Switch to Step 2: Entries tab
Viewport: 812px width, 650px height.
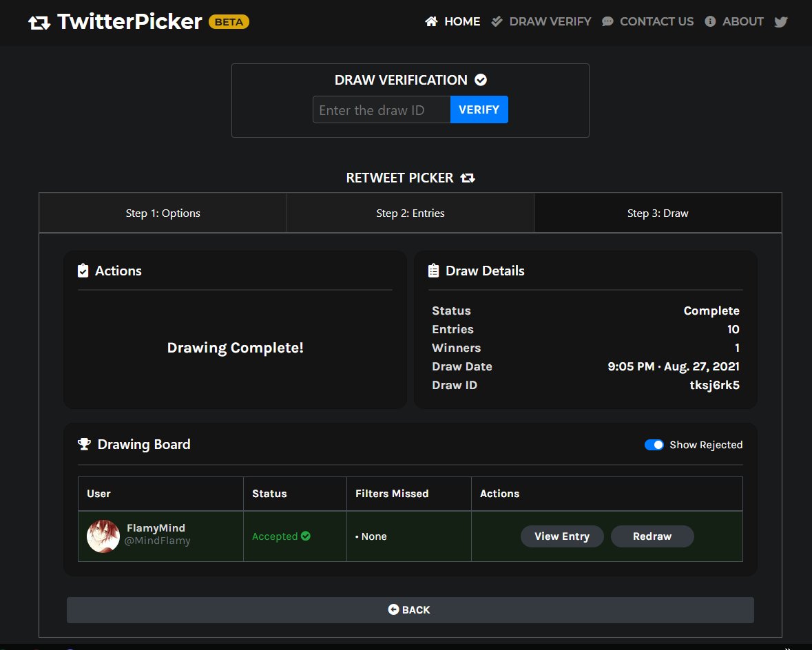point(410,213)
